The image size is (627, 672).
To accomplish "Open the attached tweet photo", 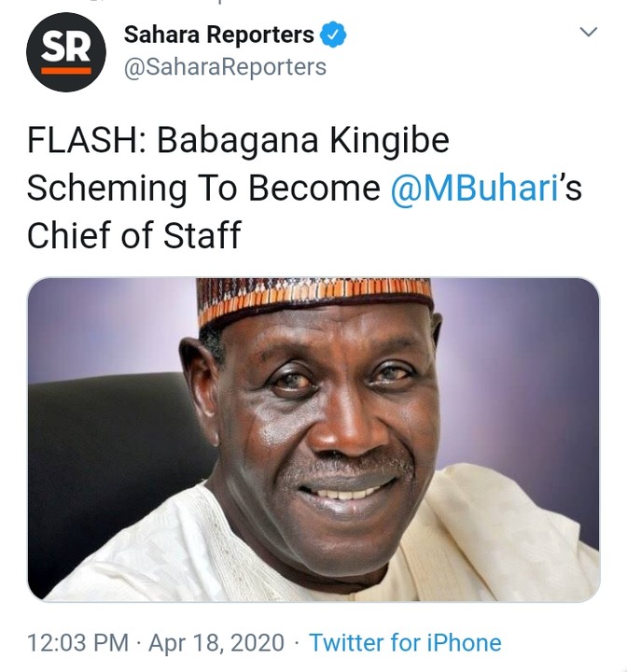I will (313, 439).
